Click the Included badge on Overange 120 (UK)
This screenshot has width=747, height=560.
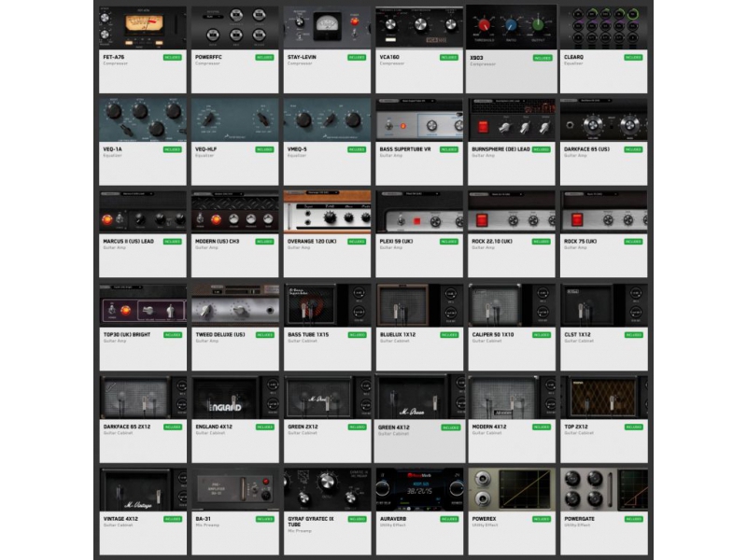click(x=357, y=242)
